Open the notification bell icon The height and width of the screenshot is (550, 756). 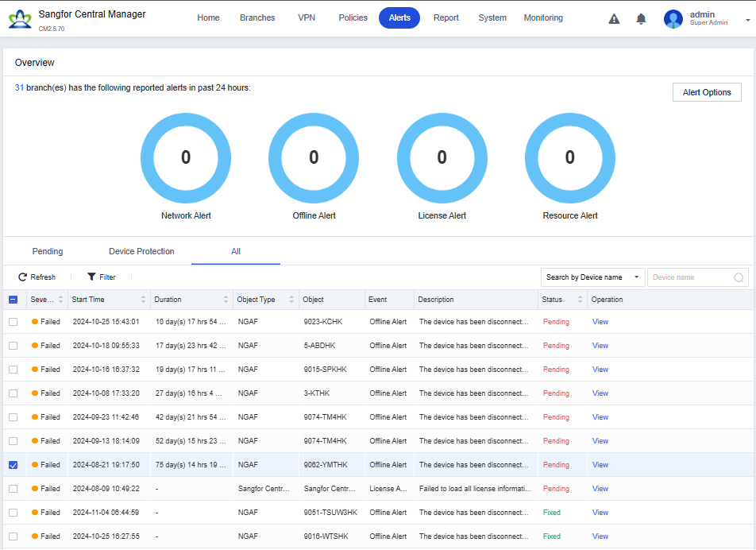pyautogui.click(x=641, y=19)
